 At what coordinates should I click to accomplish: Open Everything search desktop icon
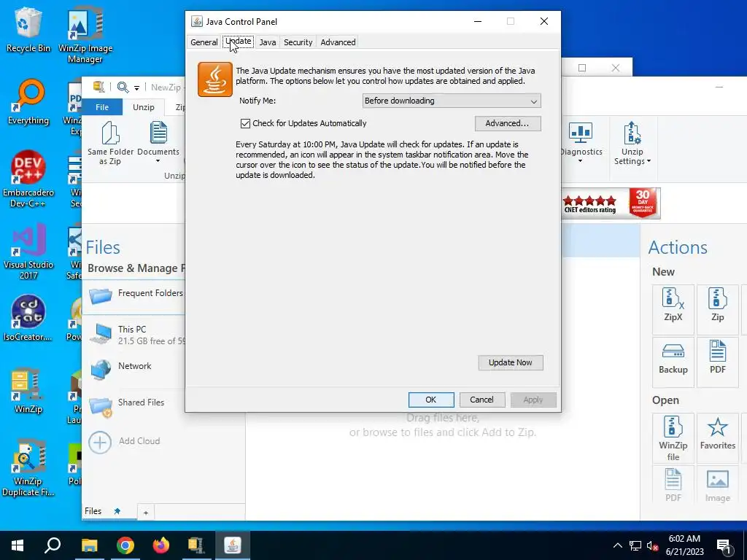pos(28,102)
